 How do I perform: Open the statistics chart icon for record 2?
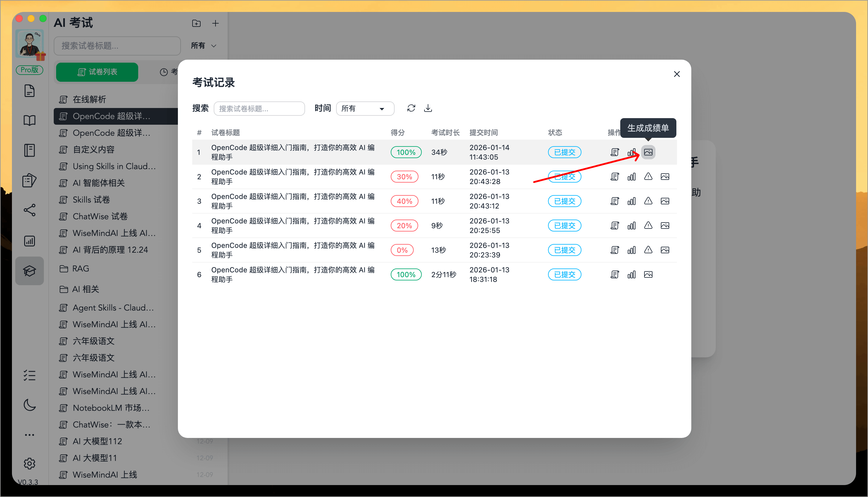pyautogui.click(x=631, y=177)
